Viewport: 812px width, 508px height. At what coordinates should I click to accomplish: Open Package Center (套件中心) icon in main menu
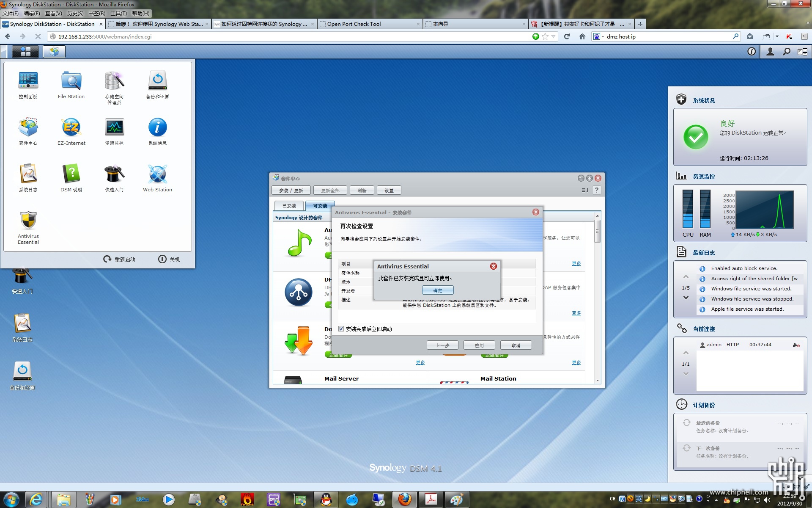(x=28, y=131)
